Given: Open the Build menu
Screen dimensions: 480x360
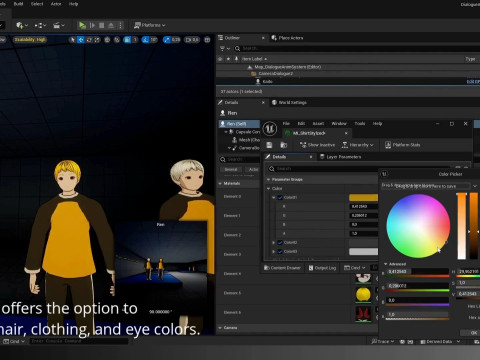Looking at the screenshot, I should [x=18, y=4].
